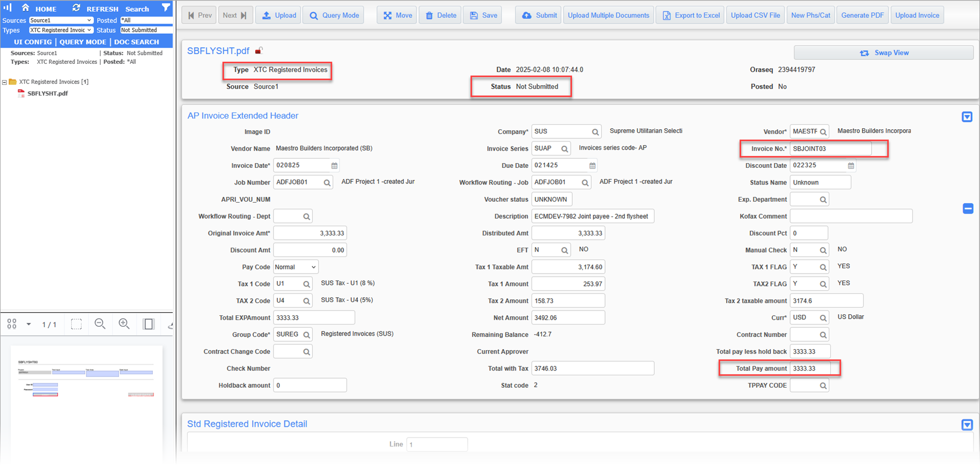Click the Invoice No. input field
The width and height of the screenshot is (980, 465).
(830, 149)
